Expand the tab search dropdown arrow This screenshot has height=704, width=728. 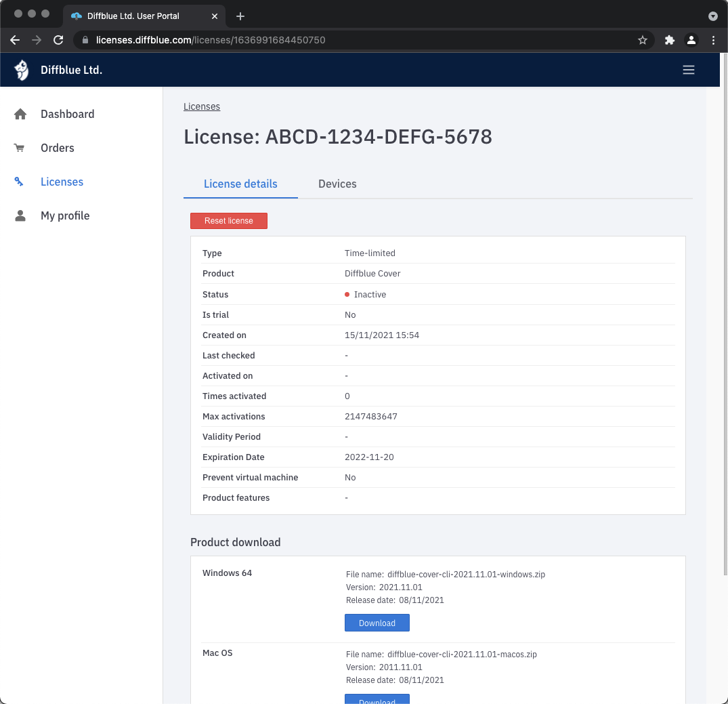712,16
